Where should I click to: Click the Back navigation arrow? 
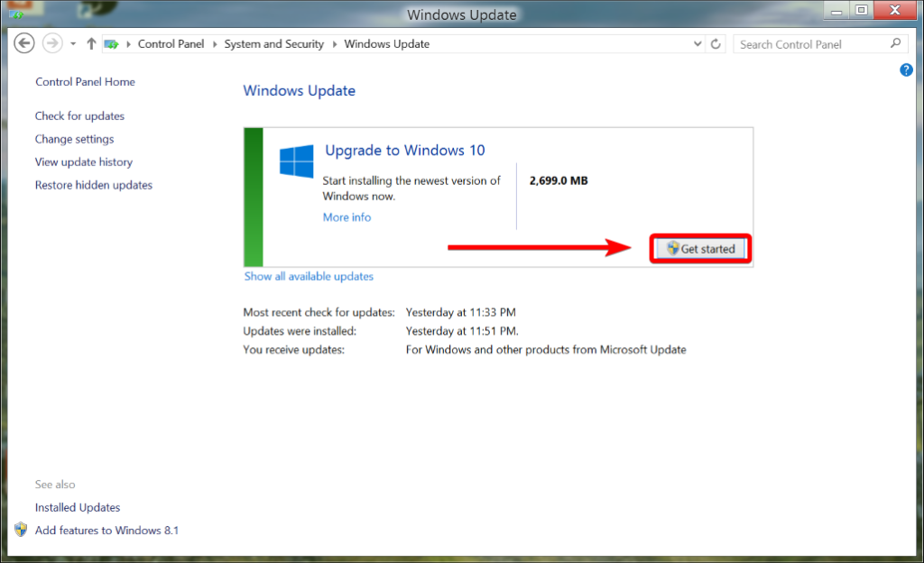(x=24, y=43)
